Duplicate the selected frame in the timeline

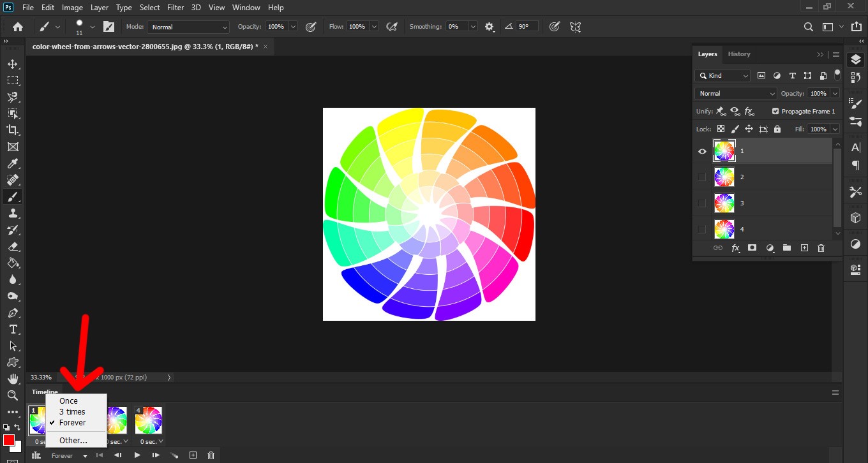(193, 455)
